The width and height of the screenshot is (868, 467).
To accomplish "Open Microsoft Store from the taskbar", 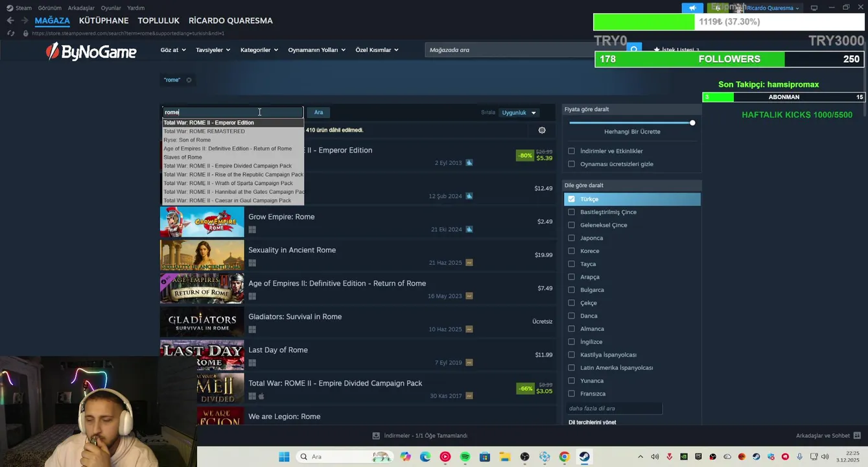I will (485, 457).
